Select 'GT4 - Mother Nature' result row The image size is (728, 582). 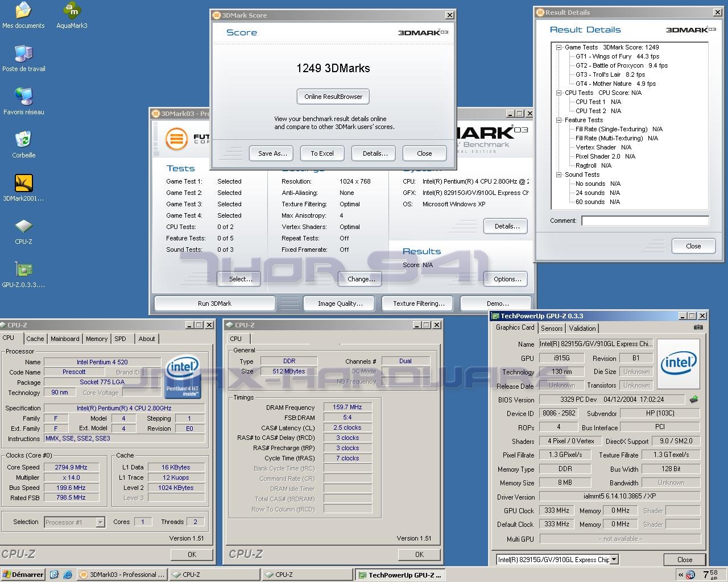pos(615,84)
